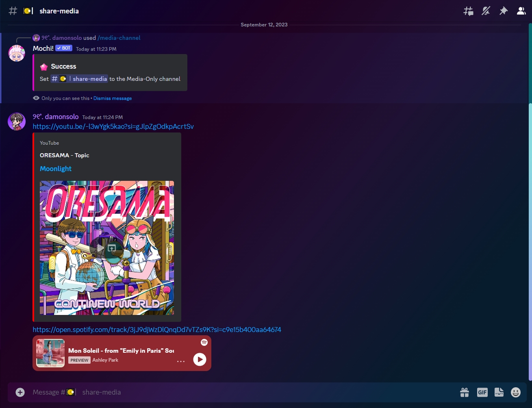532x408 pixels.
Task: Play the Mon Soleil Spotify preview
Action: [200, 359]
